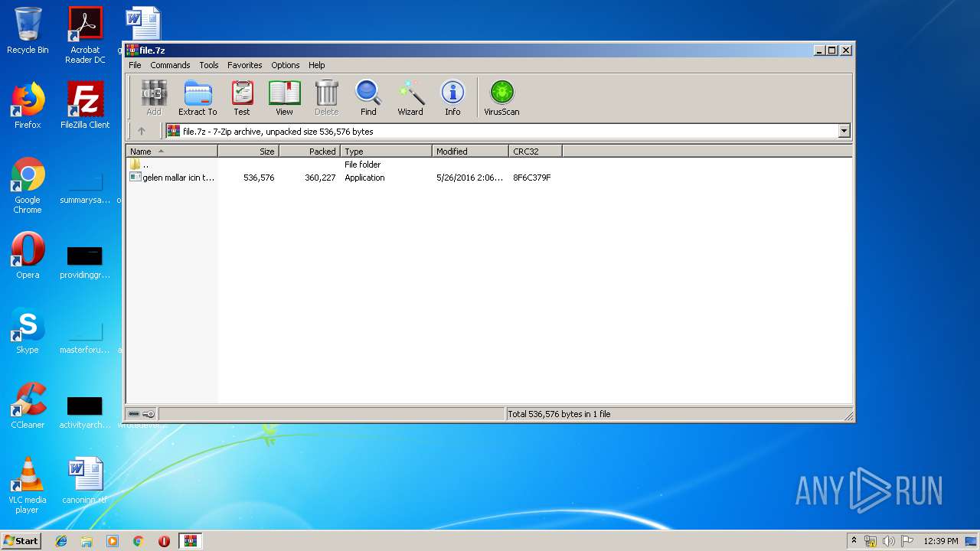980x551 pixels.
Task: Open the Help menu
Action: 317,65
